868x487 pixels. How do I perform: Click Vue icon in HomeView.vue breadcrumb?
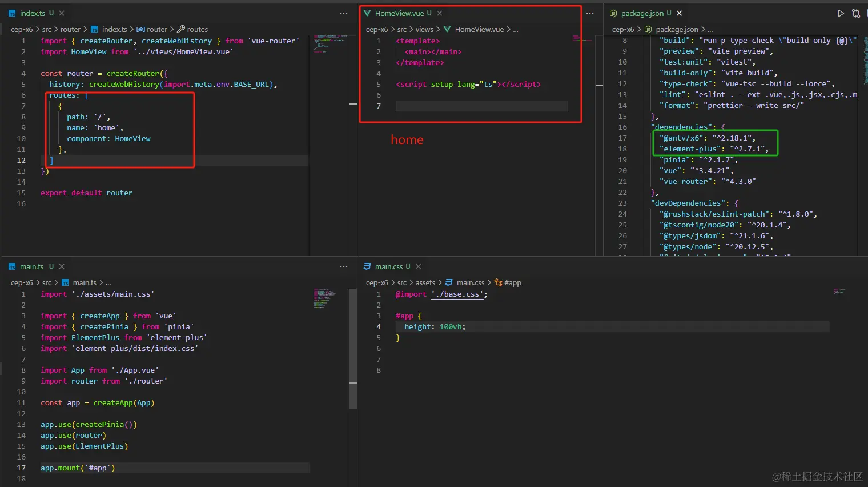(x=447, y=29)
